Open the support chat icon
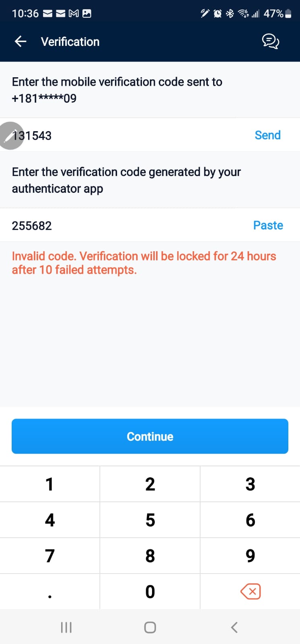This screenshot has height=644, width=300. 270,41
